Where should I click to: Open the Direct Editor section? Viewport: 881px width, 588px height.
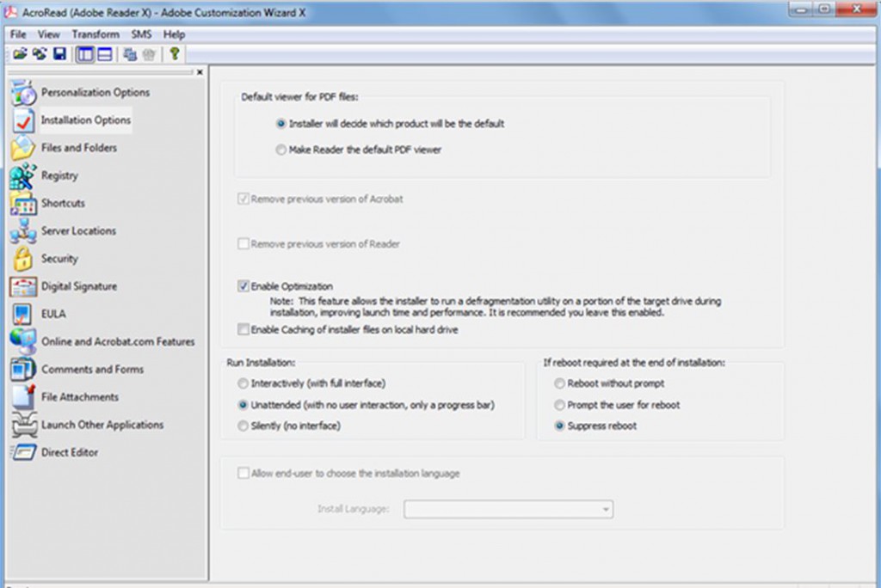tap(70, 453)
